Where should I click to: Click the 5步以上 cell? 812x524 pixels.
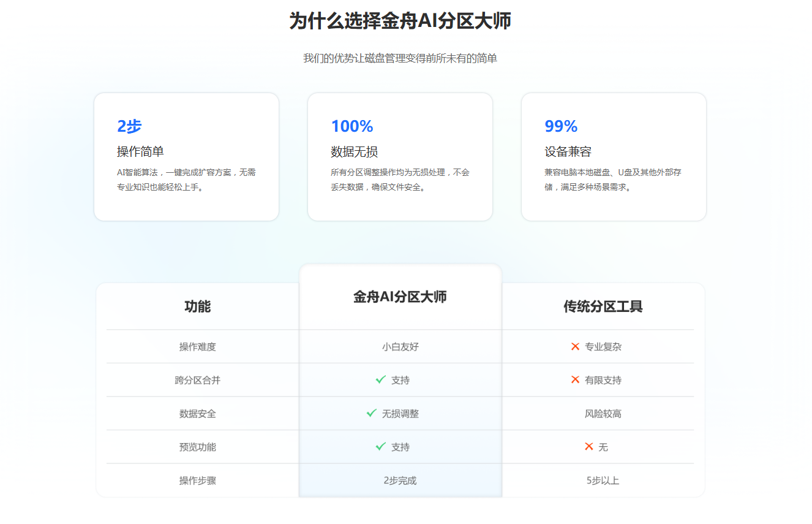point(603,480)
